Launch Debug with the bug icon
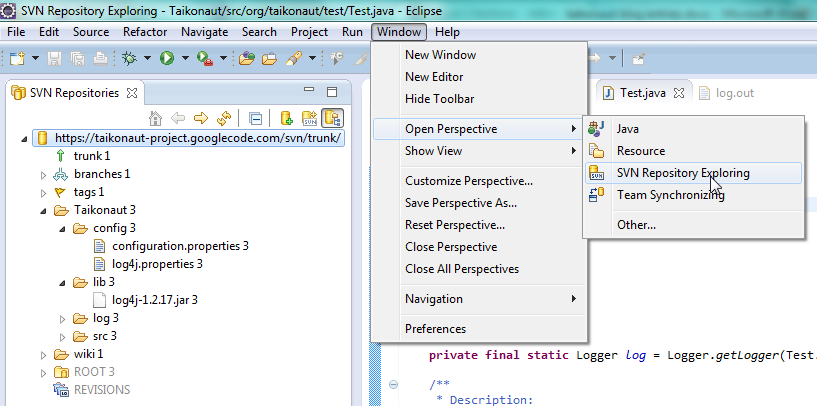This screenshot has height=406, width=817. tap(129, 58)
